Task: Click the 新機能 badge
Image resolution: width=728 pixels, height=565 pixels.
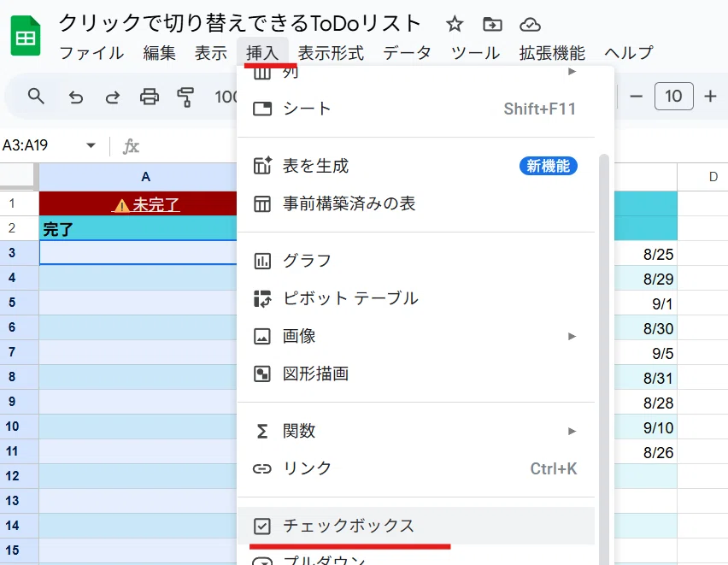Action: tap(548, 166)
